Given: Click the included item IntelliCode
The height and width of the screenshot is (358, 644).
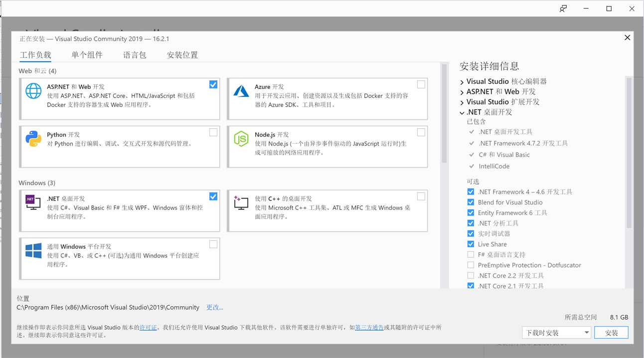Looking at the screenshot, I should (x=494, y=167).
